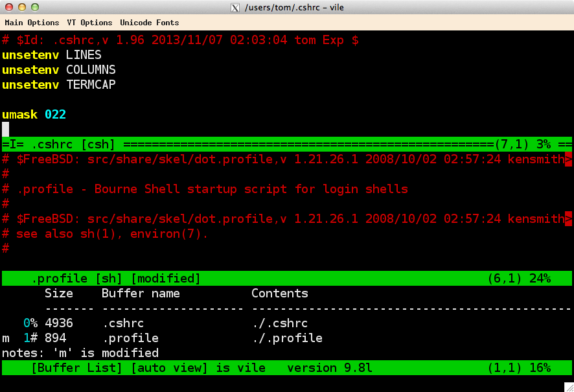Image resolution: width=574 pixels, height=392 pixels.
Task: Click the 'm' modified flag beside .profile
Action: tap(5, 338)
